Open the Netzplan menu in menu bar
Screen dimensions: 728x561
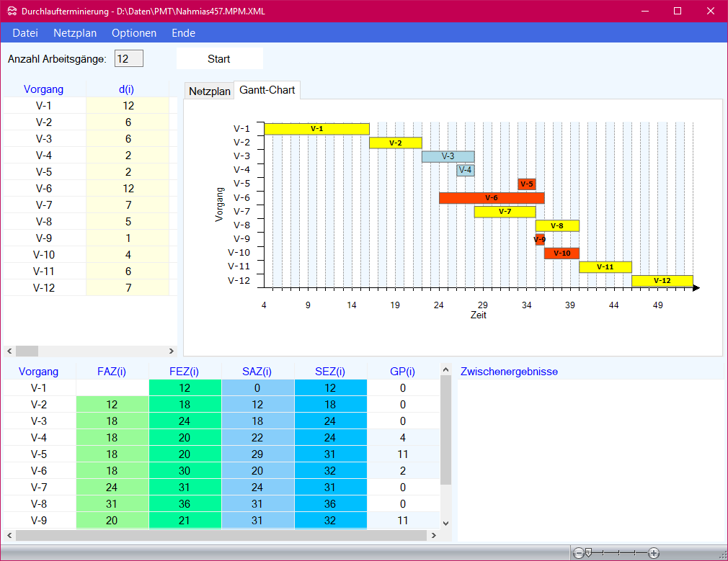(75, 33)
